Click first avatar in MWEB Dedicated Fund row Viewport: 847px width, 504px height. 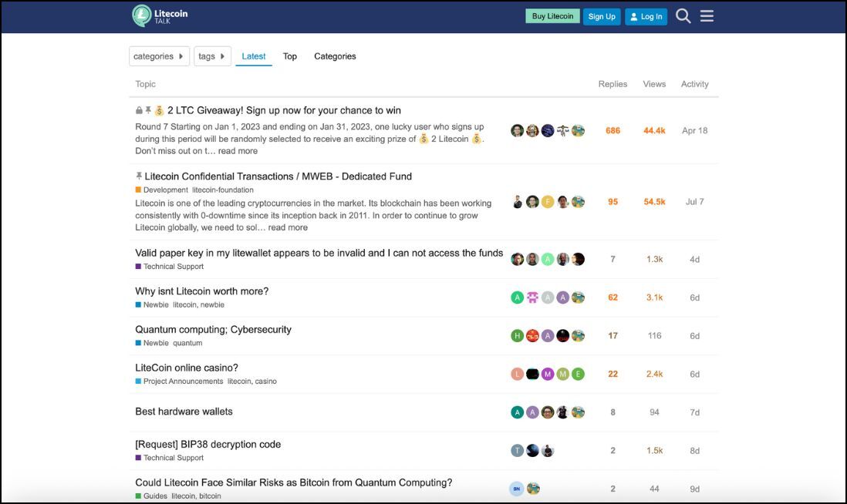point(518,202)
